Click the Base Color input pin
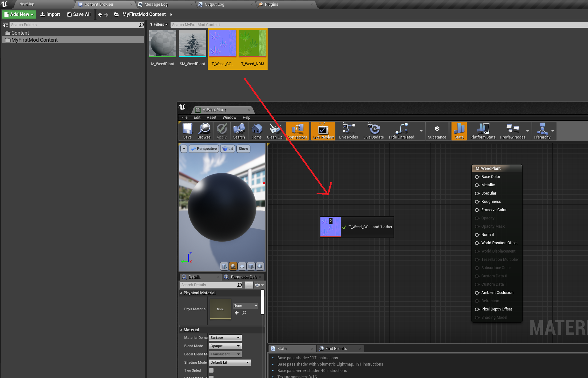The height and width of the screenshot is (378, 588). [x=477, y=177]
